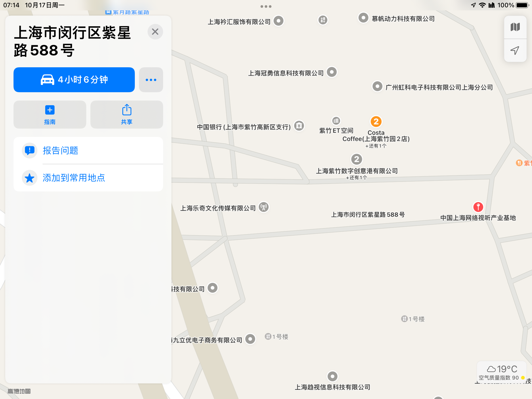
Task: Start driving directions 4小时6分钟
Action: pyautogui.click(x=74, y=79)
